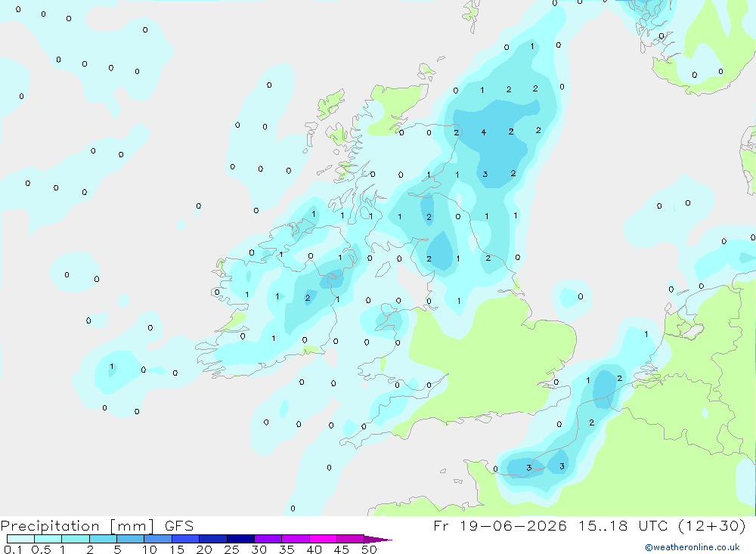Click the '4' precipitation value on the map
The height and width of the screenshot is (554, 756).
coord(484,132)
